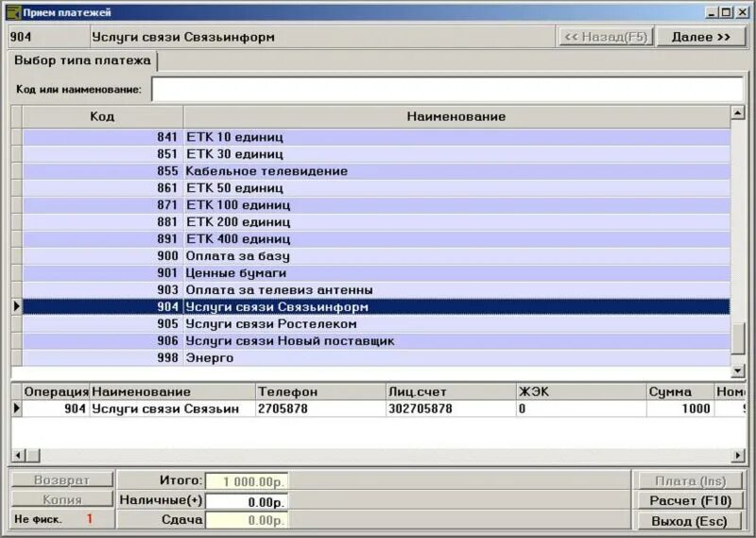
Task: Minimize the Прием платежей window
Action: (x=712, y=12)
